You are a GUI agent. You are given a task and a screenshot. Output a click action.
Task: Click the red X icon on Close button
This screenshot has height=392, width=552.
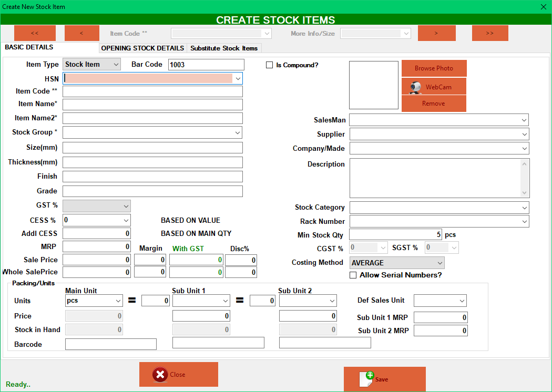click(x=161, y=374)
